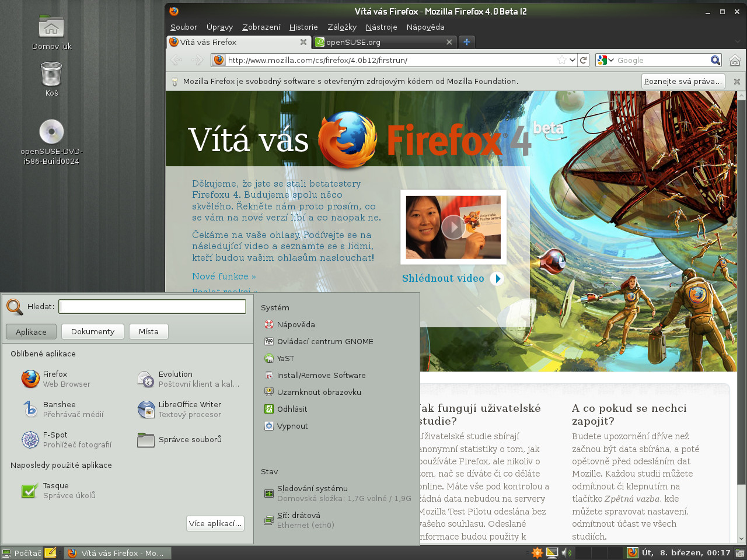Select the Dokumenty tab in the menu
The image size is (747, 560).
(x=92, y=331)
